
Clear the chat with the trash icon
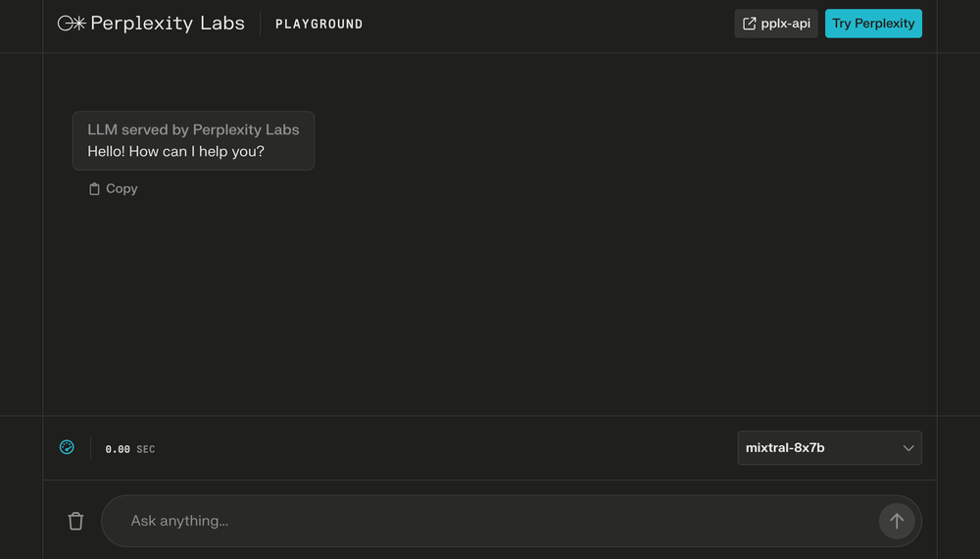pyautogui.click(x=75, y=521)
